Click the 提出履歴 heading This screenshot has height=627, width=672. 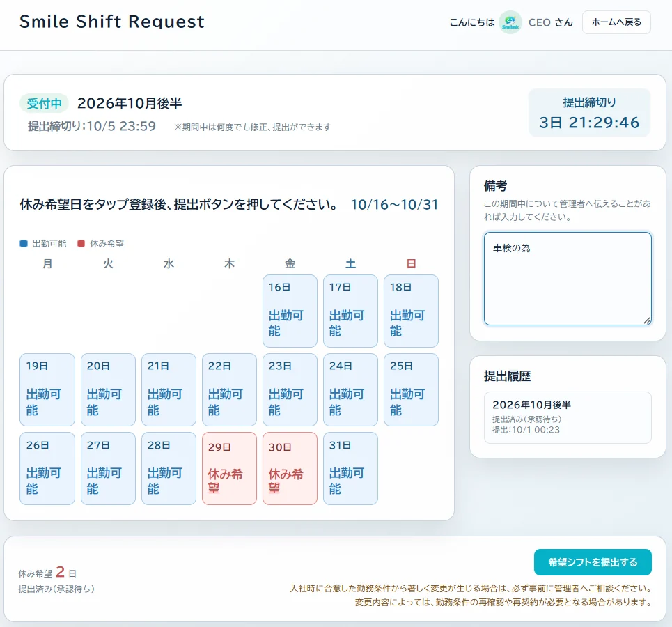[508, 376]
